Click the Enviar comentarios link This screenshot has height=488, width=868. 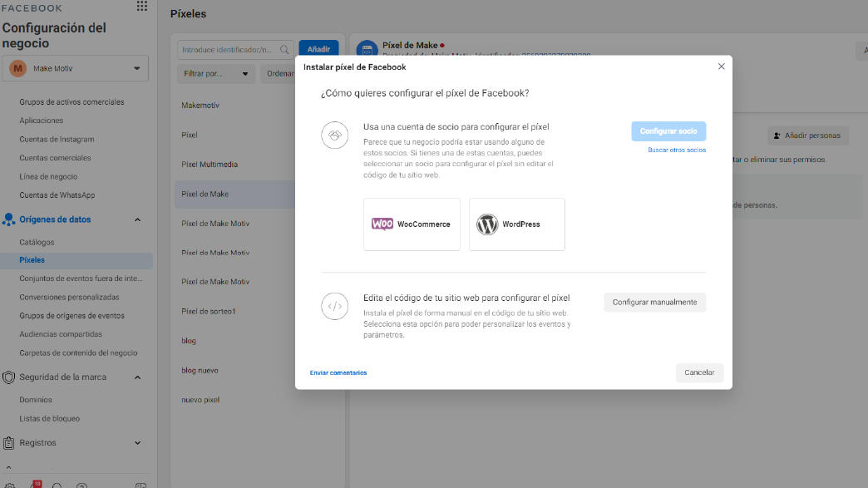338,372
